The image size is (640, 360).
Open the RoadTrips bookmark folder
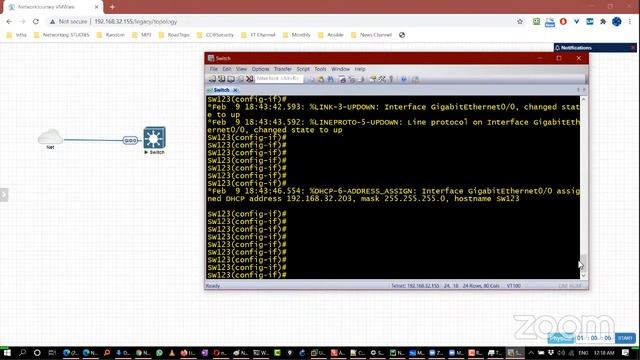coord(174,35)
